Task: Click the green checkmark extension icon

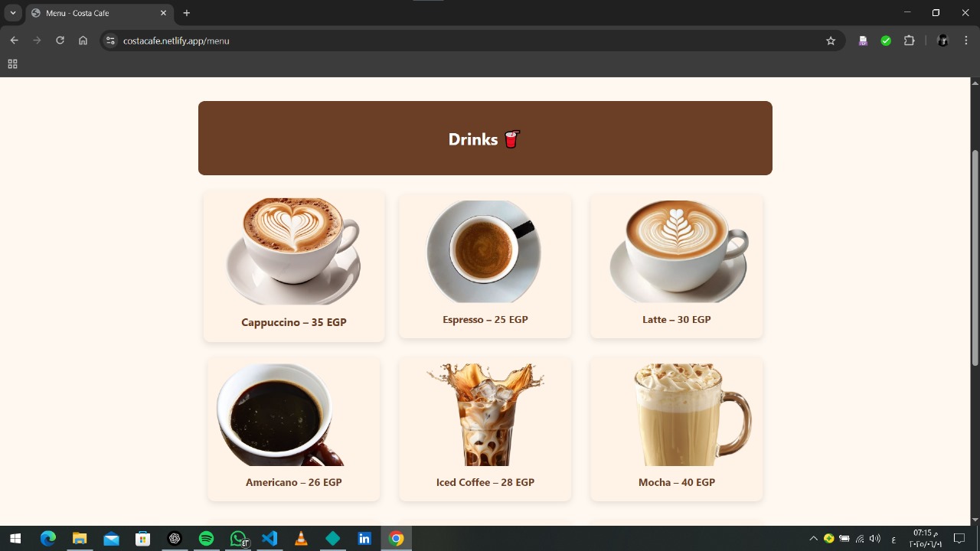Action: pyautogui.click(x=886, y=41)
